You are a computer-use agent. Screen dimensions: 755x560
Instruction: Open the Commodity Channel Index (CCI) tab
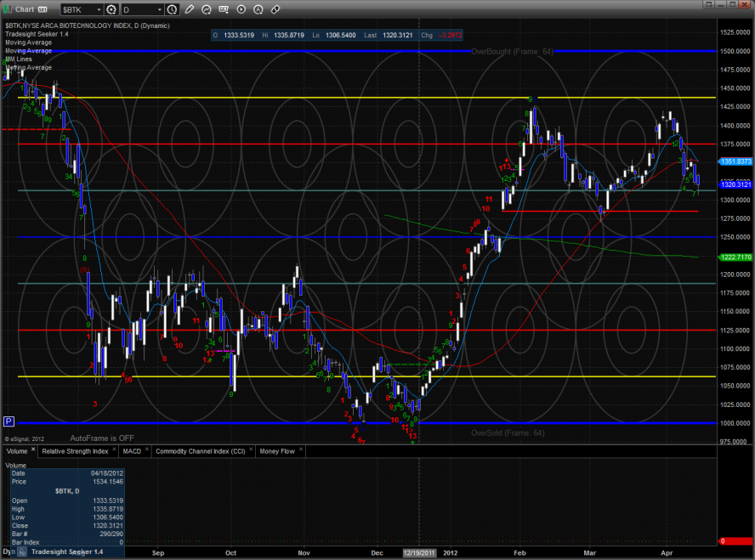(202, 451)
